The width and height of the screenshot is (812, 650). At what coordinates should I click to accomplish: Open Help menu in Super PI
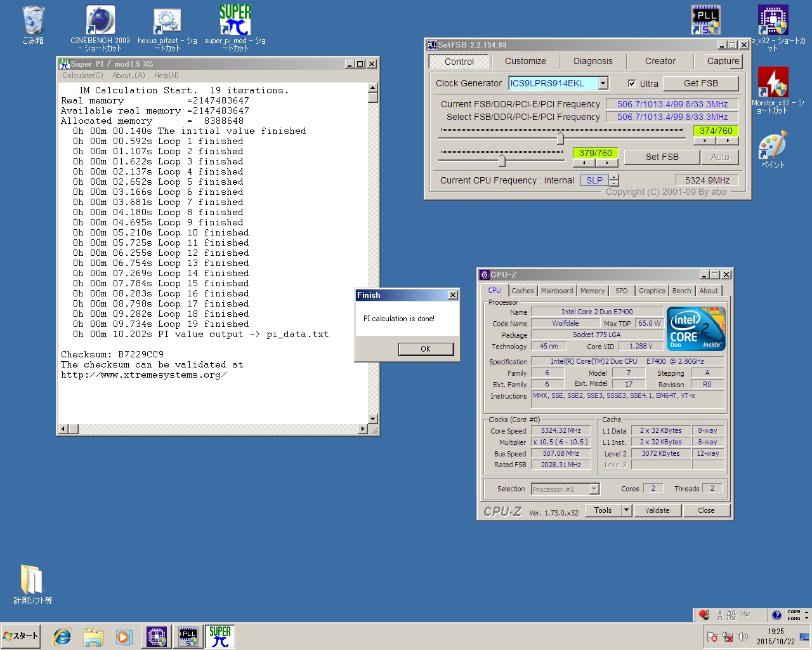click(x=166, y=76)
